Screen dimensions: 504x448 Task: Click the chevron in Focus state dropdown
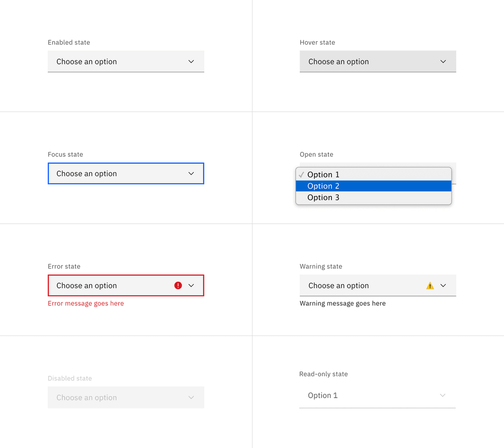[x=191, y=174]
